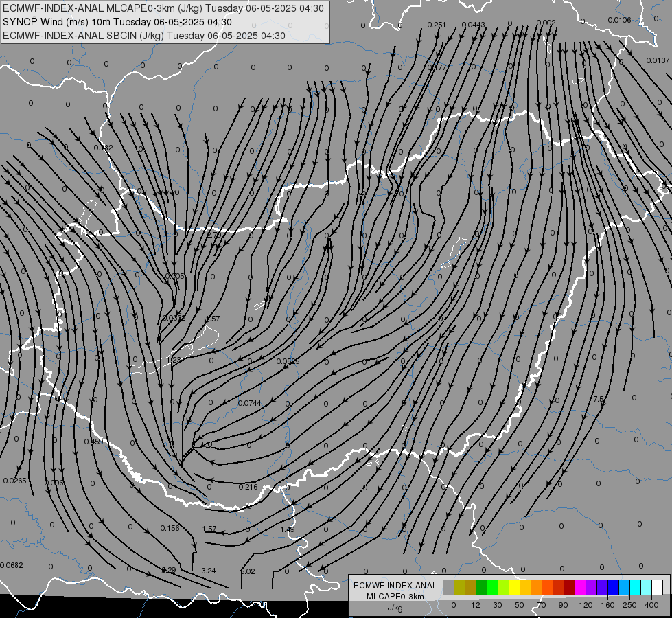Pick the purple legend swatch after 120

point(592,587)
